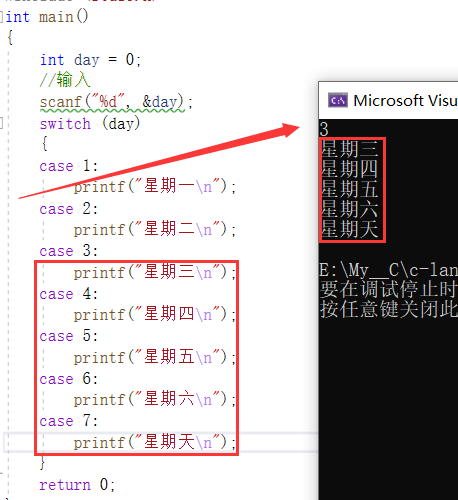This screenshot has width=458, height=500.
Task: Click the "case 7:" label in code
Action: point(69,421)
